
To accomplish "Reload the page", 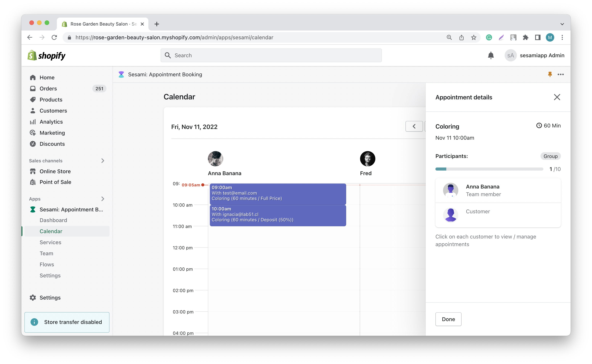I will [54, 37].
